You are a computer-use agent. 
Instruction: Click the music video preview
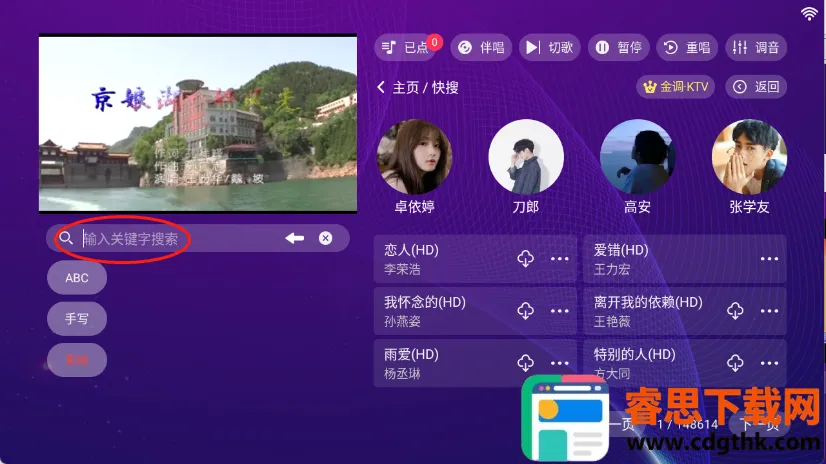pyautogui.click(x=198, y=123)
